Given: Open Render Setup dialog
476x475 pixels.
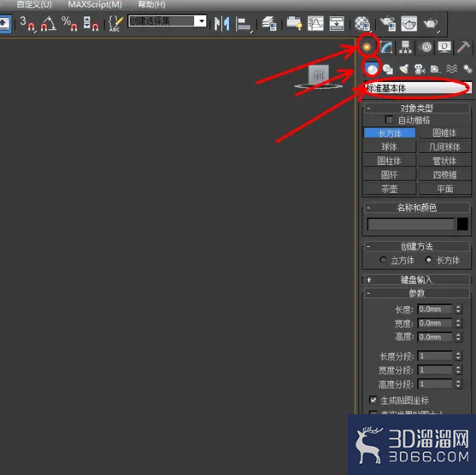Looking at the screenshot, I should click(x=388, y=23).
